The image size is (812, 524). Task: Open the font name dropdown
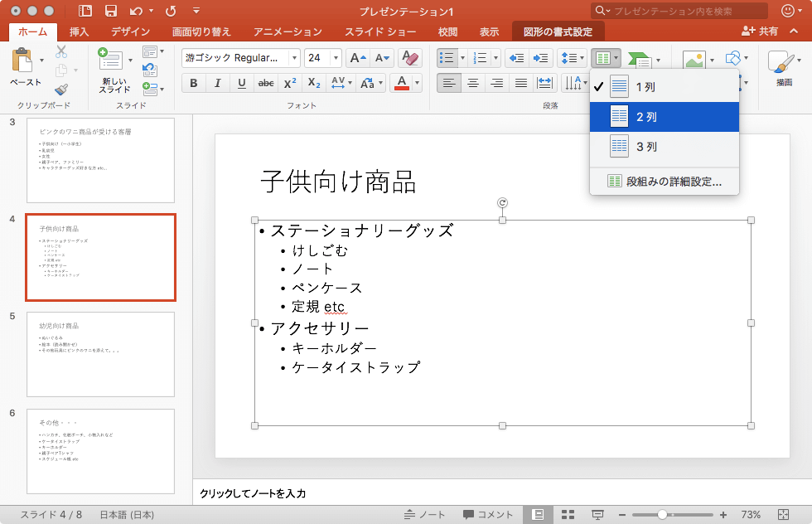coord(293,58)
